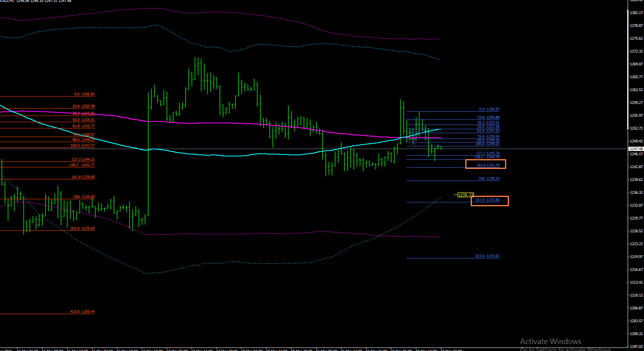Click price axis value 1216.67
The width and height of the screenshot is (644, 351).
pyautogui.click(x=636, y=270)
